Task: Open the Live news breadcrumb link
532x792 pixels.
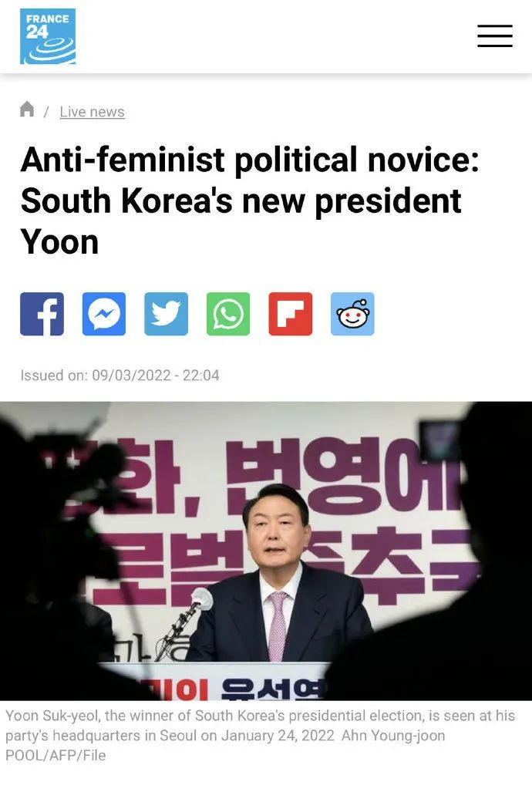Action: (92, 112)
